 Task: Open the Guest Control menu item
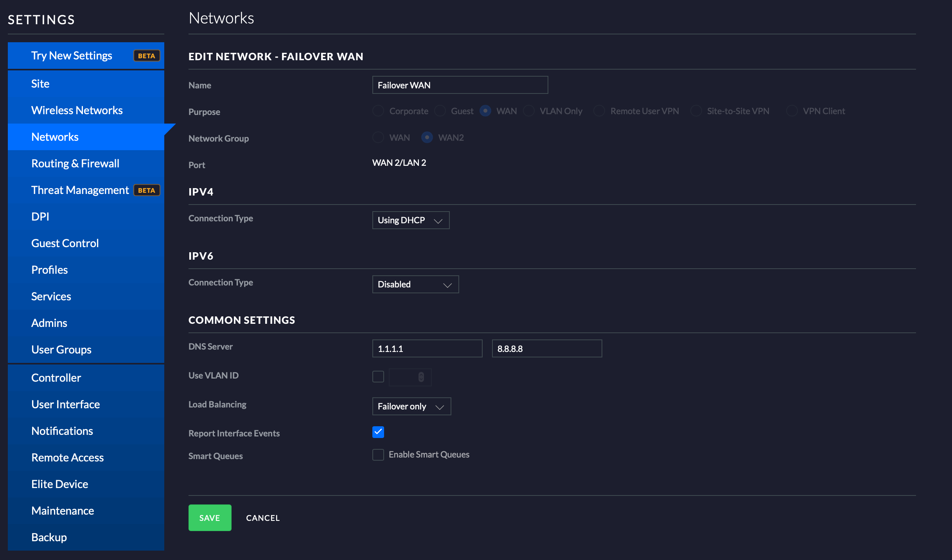tap(65, 243)
